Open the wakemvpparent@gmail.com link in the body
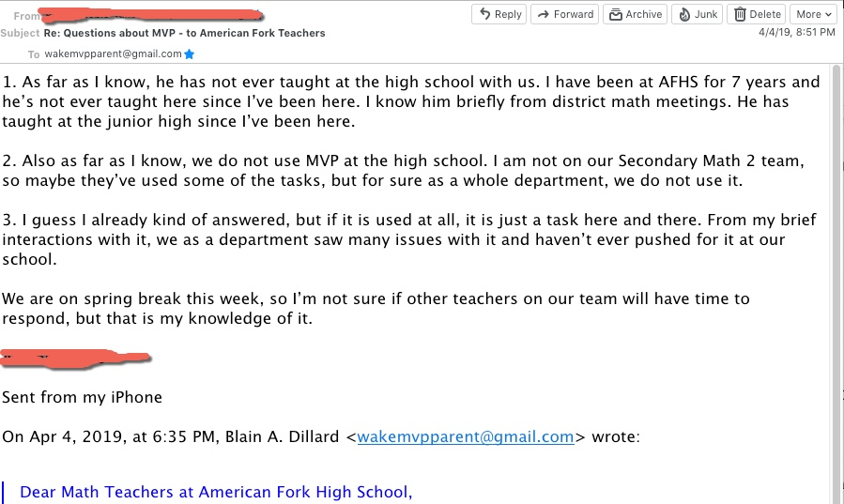 coord(465,436)
